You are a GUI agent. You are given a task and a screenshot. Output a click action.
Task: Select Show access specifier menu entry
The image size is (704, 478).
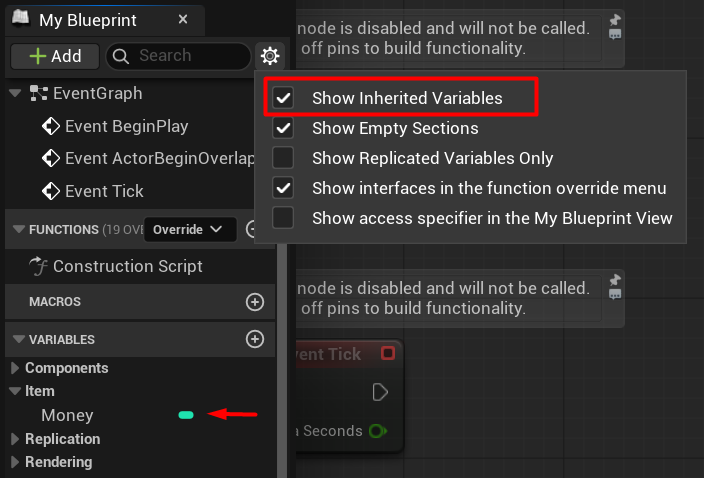point(491,217)
